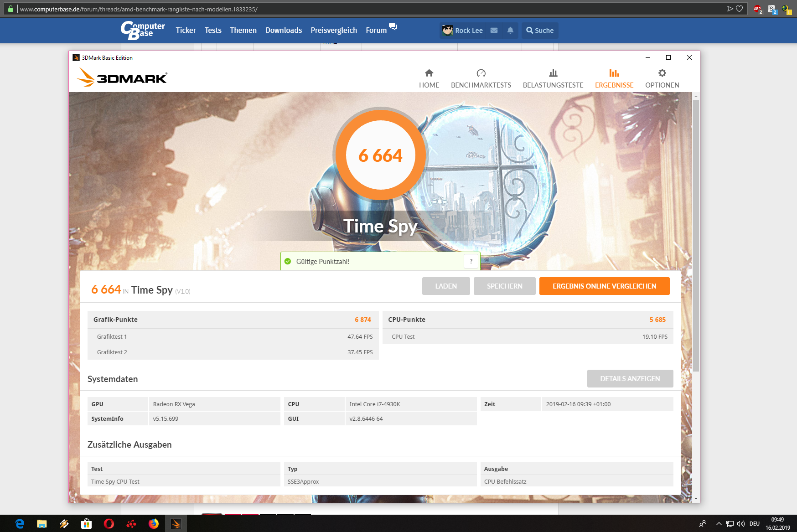Click the globe extension icon with warning badge
Screen dimensions: 797x532
tap(787, 9)
